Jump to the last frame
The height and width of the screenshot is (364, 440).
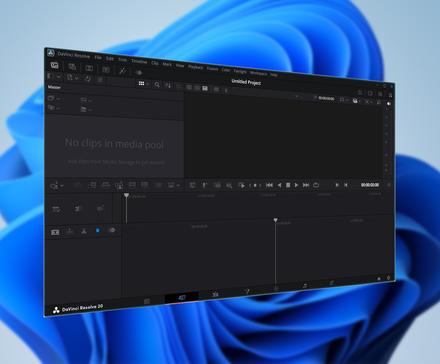point(306,185)
